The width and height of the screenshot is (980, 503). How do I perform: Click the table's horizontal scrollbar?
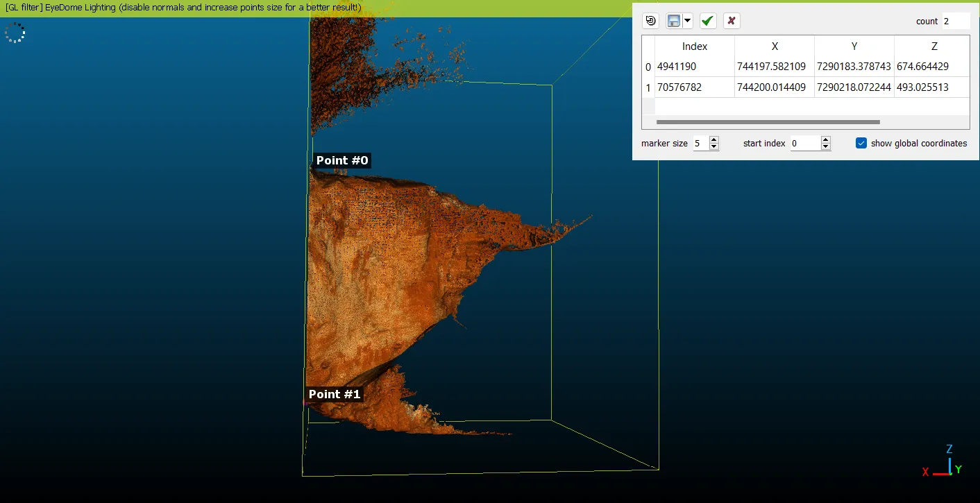coord(767,122)
